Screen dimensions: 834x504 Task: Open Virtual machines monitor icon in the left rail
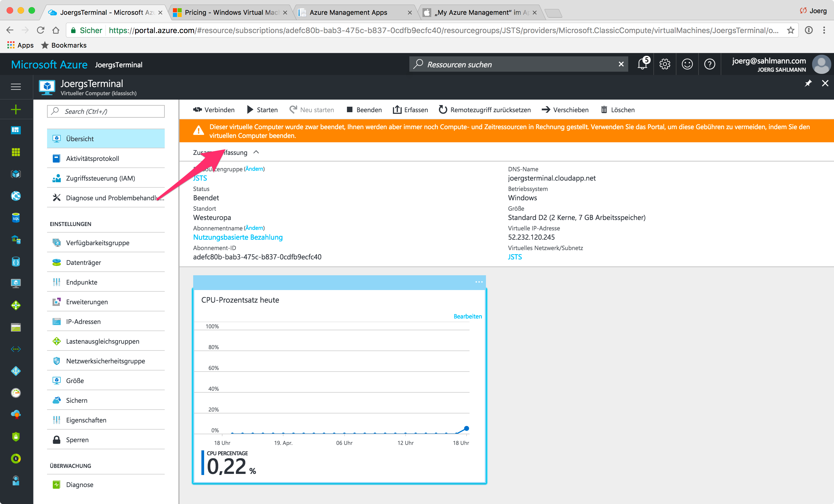(16, 283)
